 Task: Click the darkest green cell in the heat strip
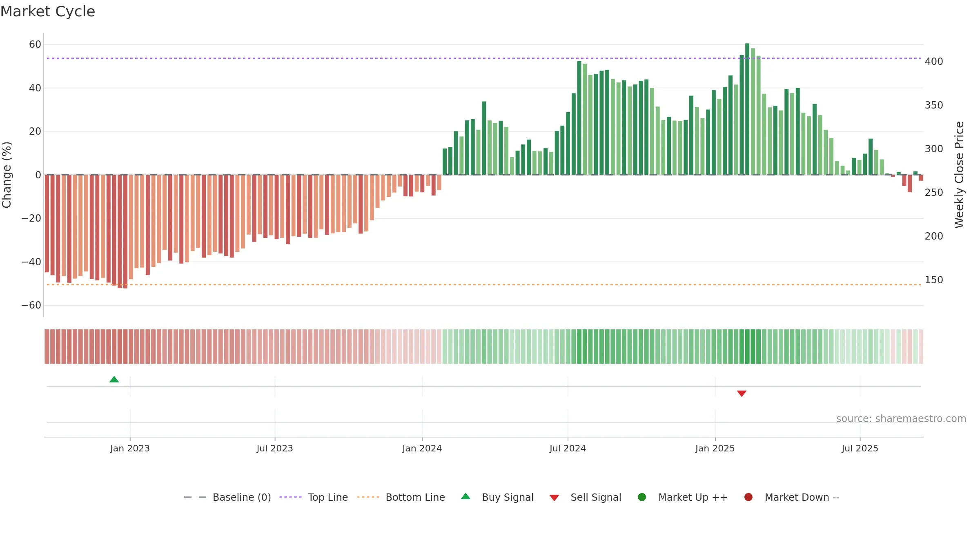747,347
